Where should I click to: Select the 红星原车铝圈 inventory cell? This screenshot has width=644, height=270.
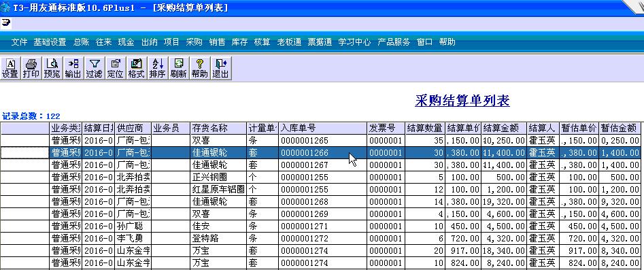(219, 190)
